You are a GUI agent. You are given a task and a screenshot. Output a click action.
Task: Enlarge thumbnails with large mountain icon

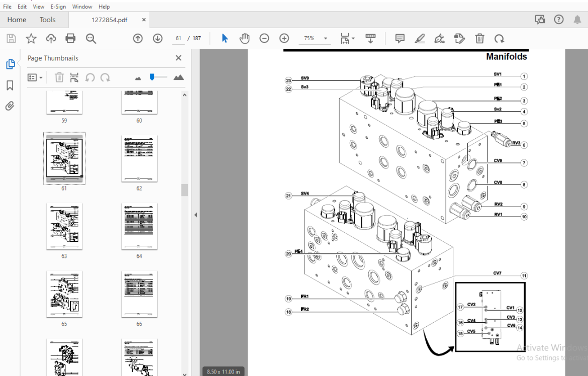click(x=178, y=77)
